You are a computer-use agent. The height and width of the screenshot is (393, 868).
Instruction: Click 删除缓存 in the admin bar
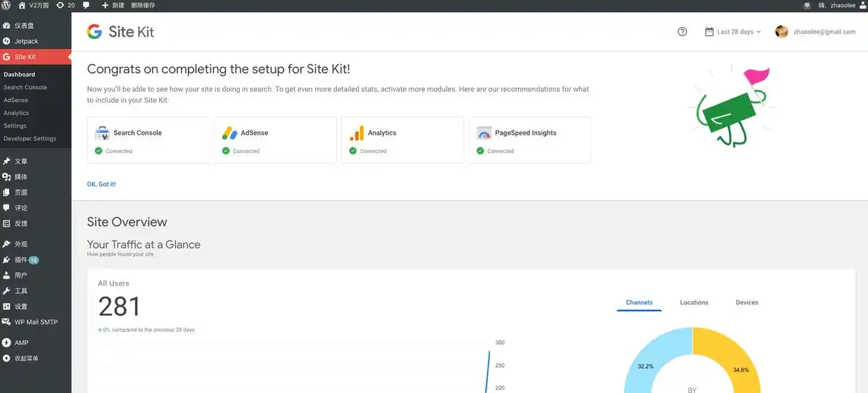pos(143,6)
